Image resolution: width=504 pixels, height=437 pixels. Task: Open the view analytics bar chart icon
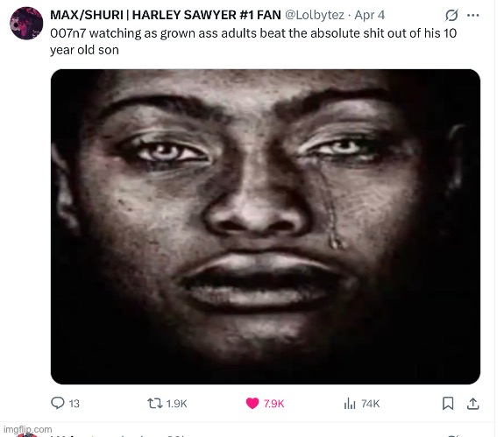click(x=350, y=404)
